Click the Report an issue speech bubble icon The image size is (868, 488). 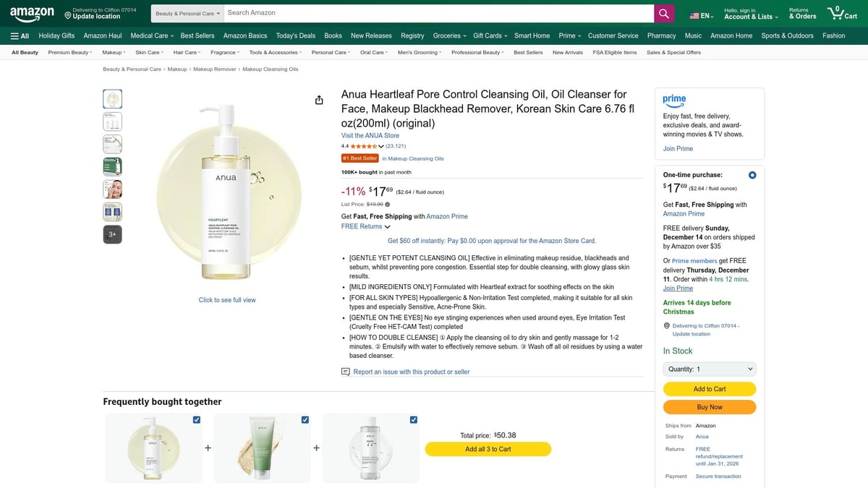346,371
